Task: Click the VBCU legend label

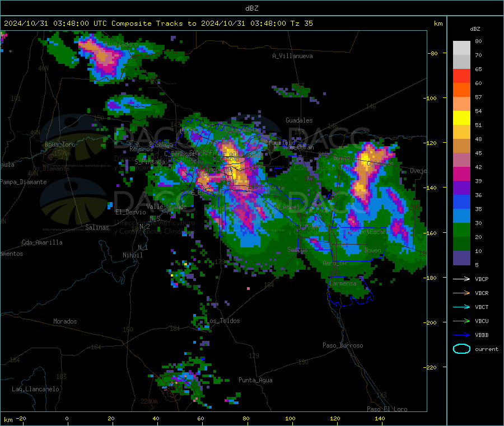Action: click(482, 321)
